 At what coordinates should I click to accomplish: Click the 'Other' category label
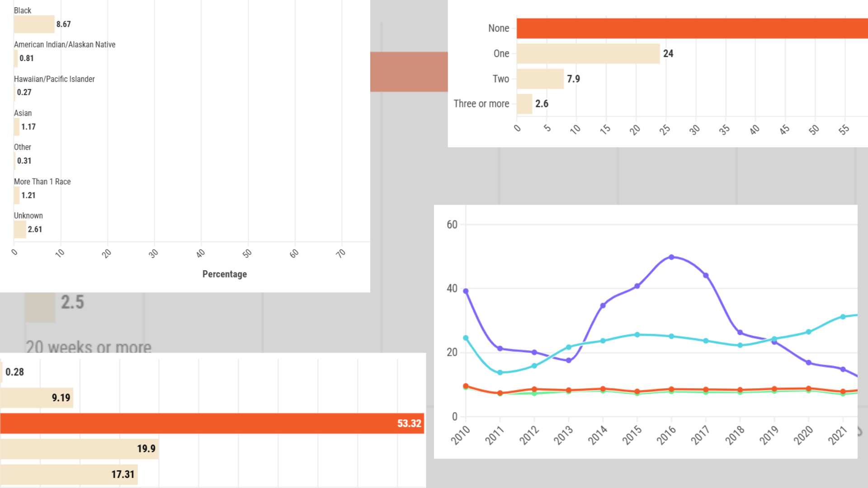[x=23, y=147]
